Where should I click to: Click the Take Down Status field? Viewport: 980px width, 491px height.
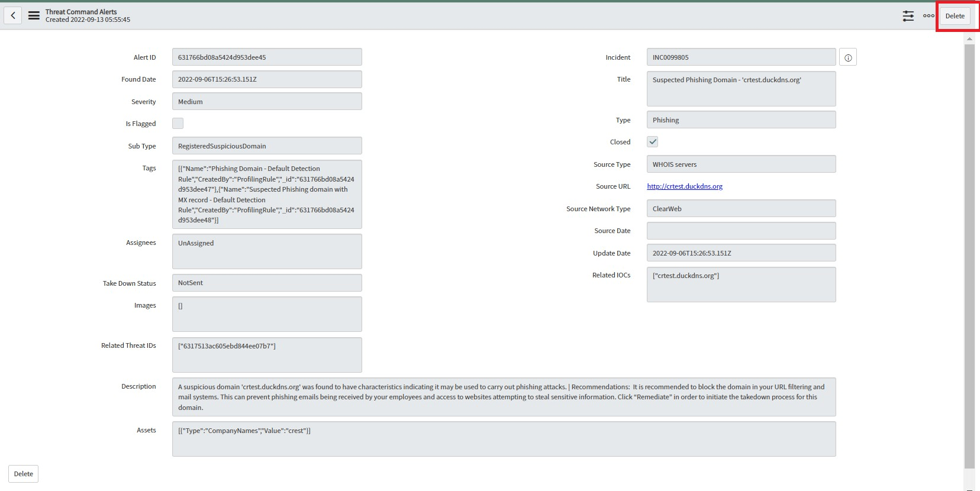coord(266,283)
